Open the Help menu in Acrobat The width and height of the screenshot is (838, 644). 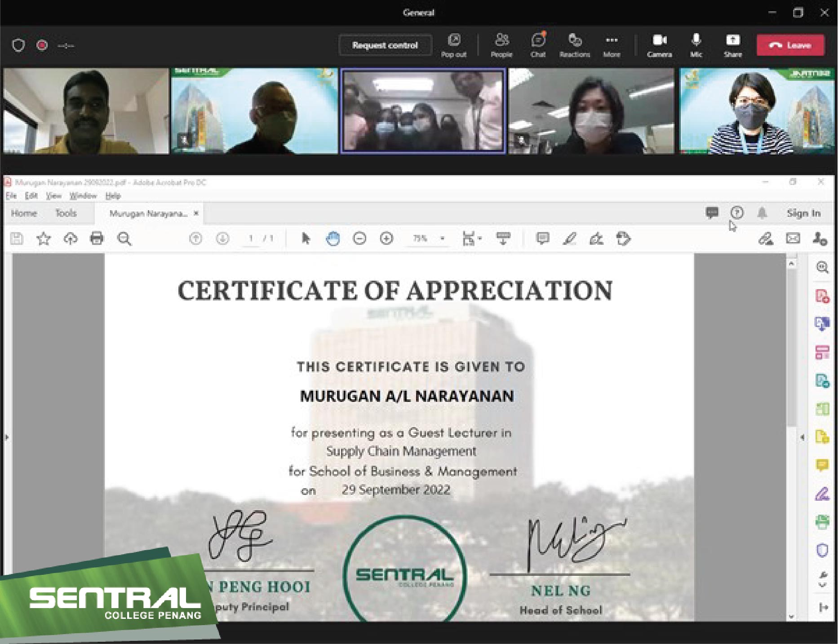click(x=113, y=196)
